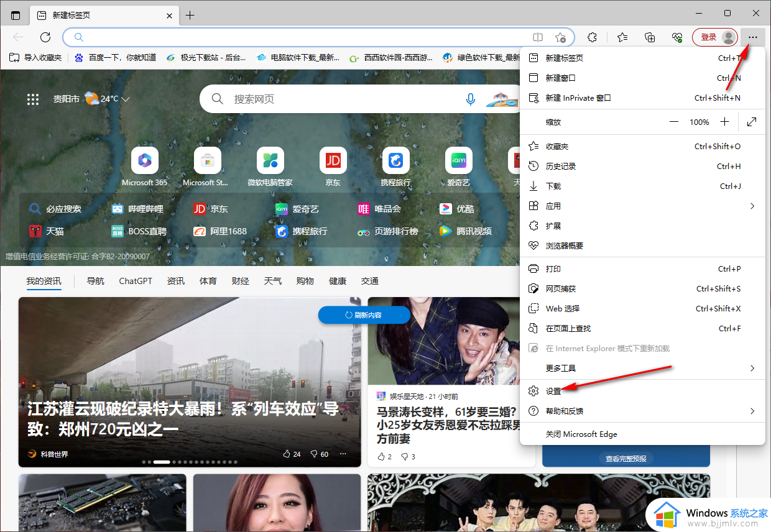Viewport: 771px width, 532px height.
Task: Open 扩展 menu item
Action: 642,226
